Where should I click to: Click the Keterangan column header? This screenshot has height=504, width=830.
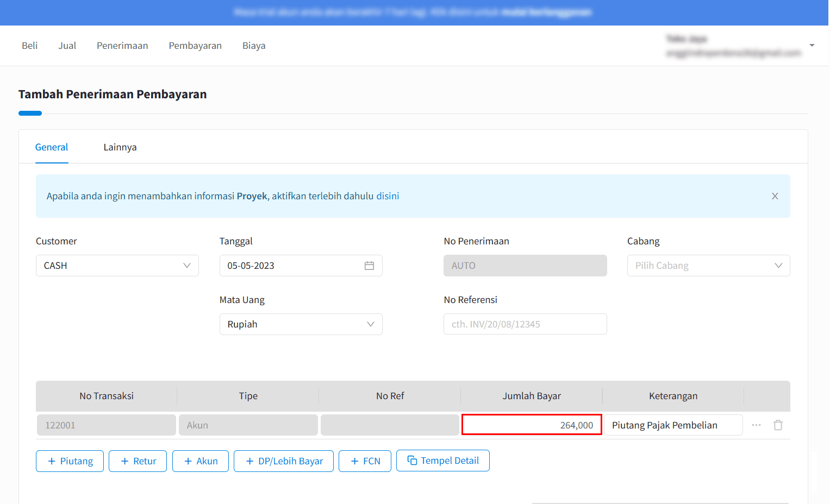[x=673, y=396]
